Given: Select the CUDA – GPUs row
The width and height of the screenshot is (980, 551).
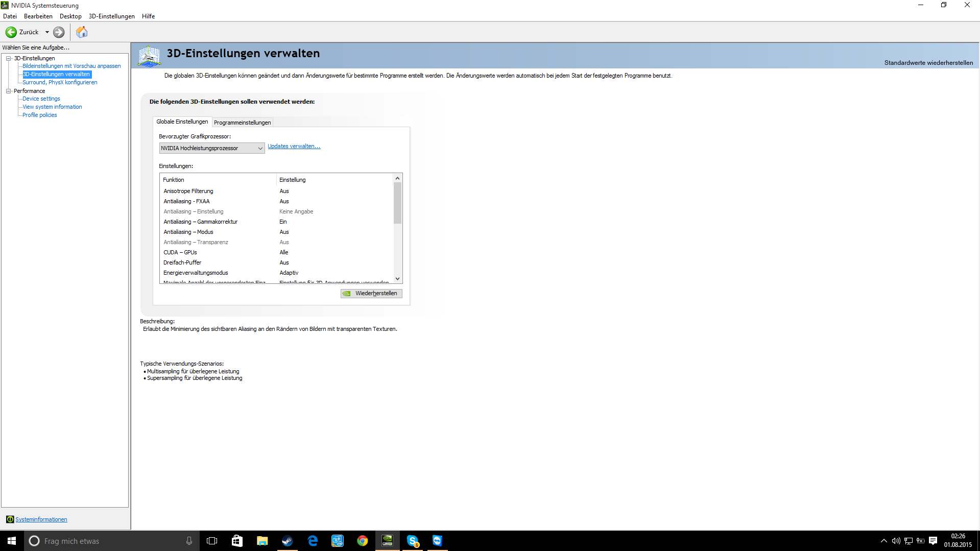Looking at the screenshot, I should click(x=277, y=252).
